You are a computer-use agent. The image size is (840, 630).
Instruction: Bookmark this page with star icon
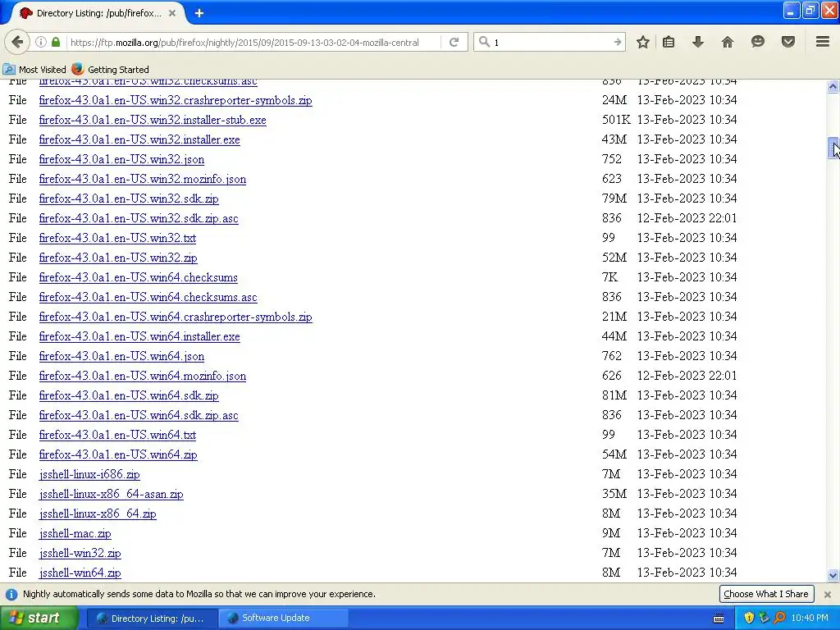pos(643,42)
